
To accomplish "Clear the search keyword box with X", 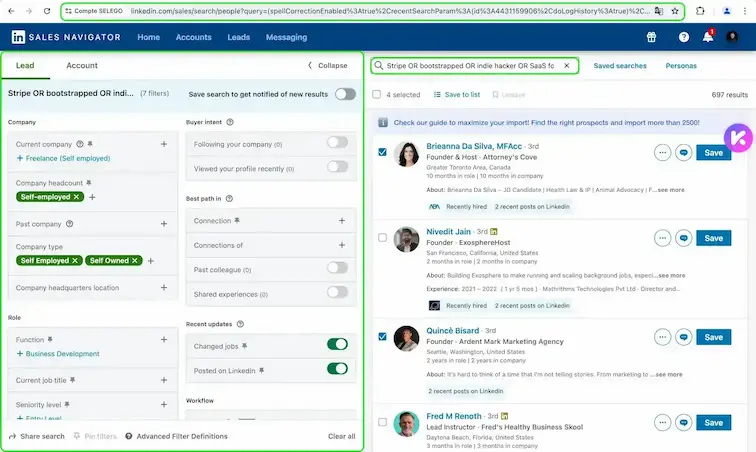I will coord(566,66).
